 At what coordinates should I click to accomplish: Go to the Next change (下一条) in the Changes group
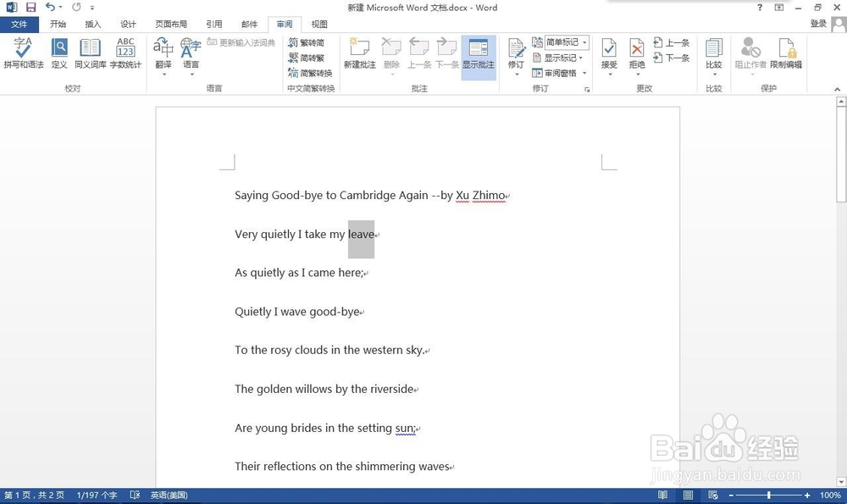pos(672,58)
